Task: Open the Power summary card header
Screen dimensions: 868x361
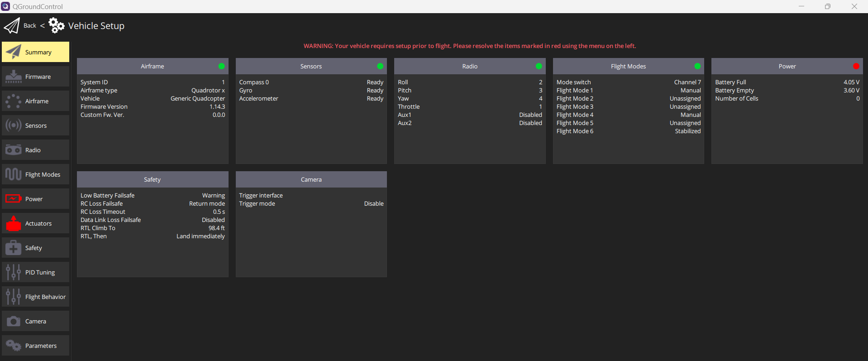Action: 787,66
